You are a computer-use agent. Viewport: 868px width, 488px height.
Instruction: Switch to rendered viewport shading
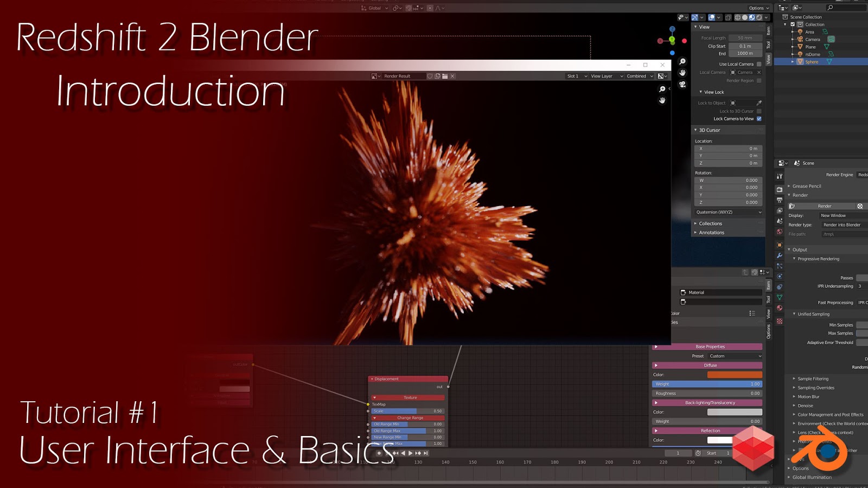(759, 17)
